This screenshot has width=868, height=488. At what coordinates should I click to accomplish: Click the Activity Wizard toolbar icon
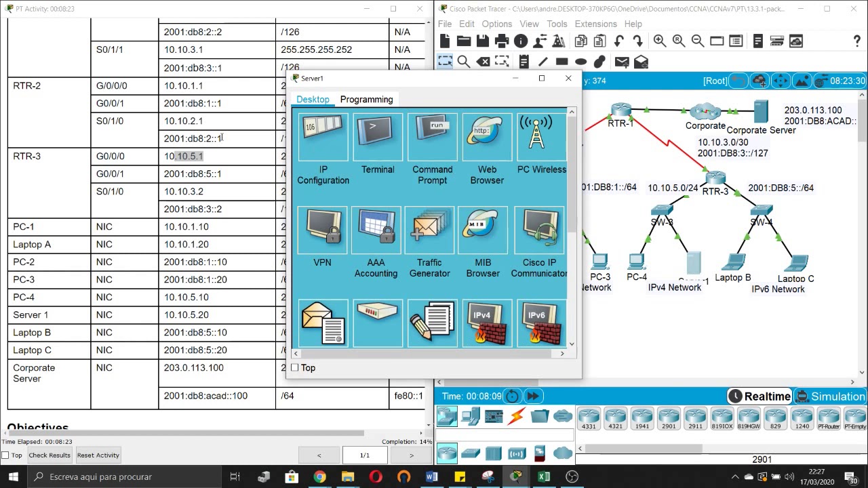[x=559, y=41]
